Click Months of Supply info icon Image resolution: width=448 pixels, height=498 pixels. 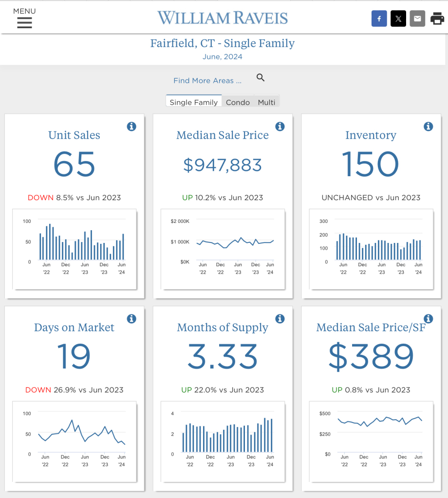tap(280, 319)
